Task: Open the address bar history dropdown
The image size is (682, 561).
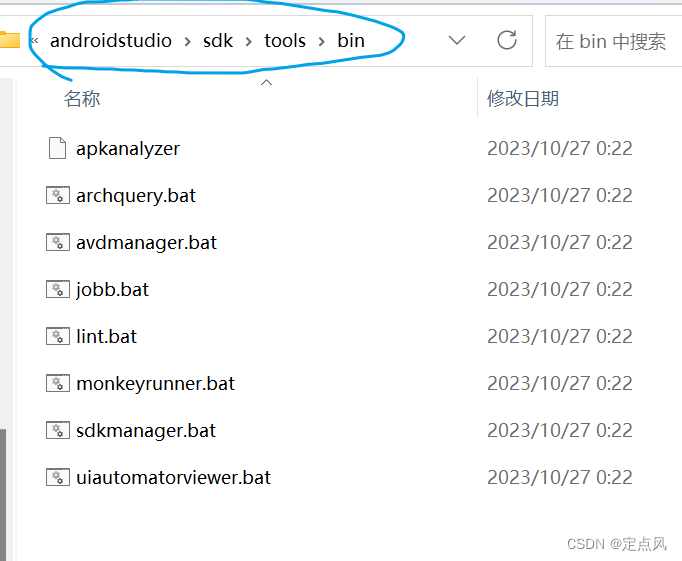Action: tap(457, 41)
